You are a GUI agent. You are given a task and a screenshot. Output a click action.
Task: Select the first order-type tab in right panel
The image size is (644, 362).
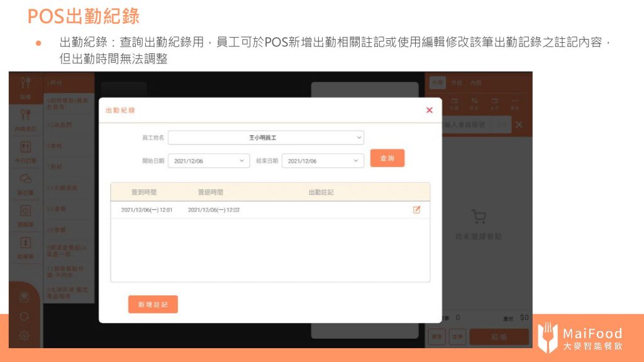tap(436, 82)
